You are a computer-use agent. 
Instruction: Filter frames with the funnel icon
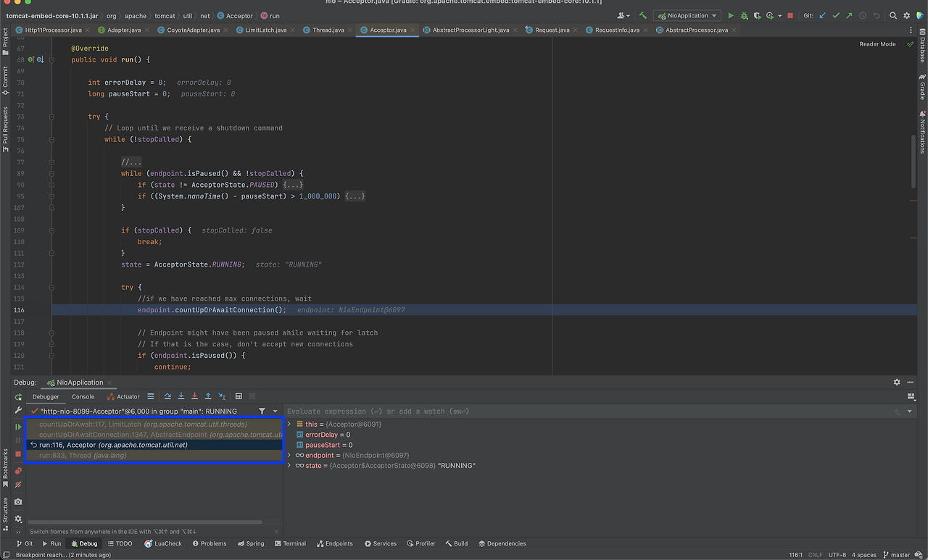(x=262, y=411)
